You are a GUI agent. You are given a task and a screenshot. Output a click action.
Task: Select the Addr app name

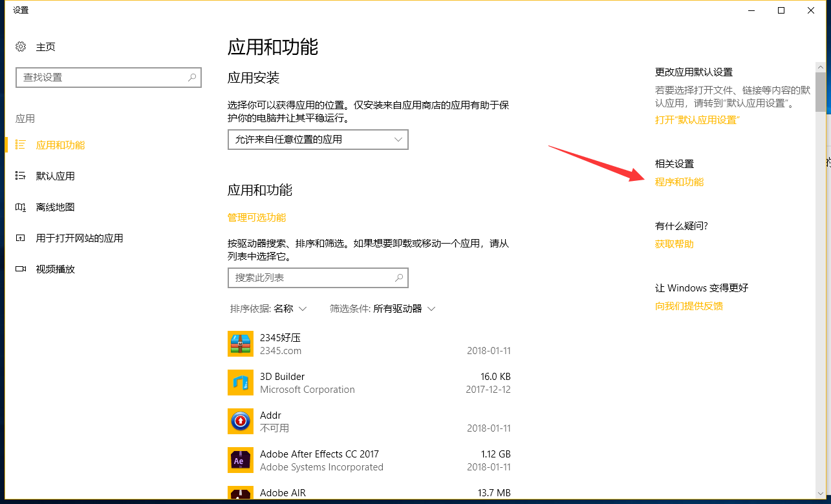(x=270, y=415)
